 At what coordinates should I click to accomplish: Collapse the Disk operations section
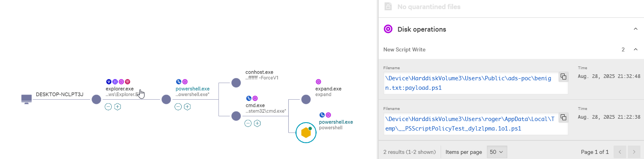635,29
